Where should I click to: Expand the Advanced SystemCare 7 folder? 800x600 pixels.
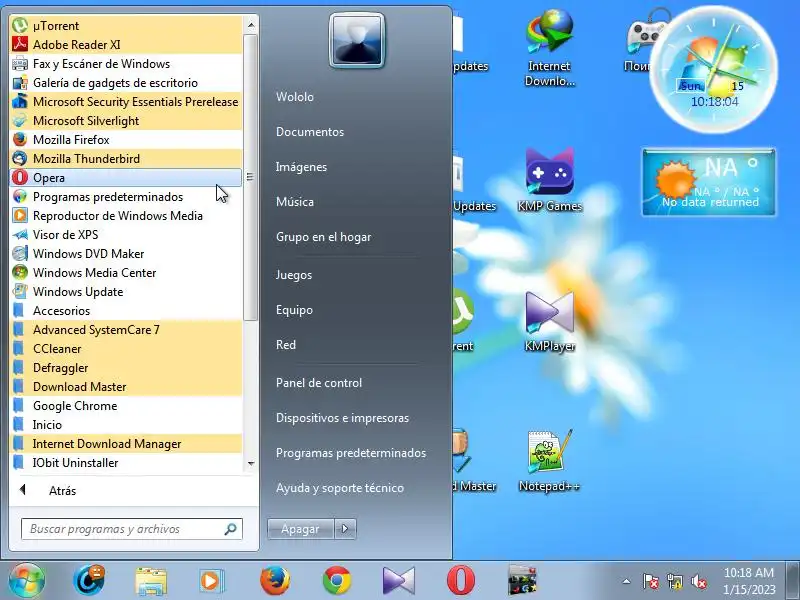coord(126,330)
